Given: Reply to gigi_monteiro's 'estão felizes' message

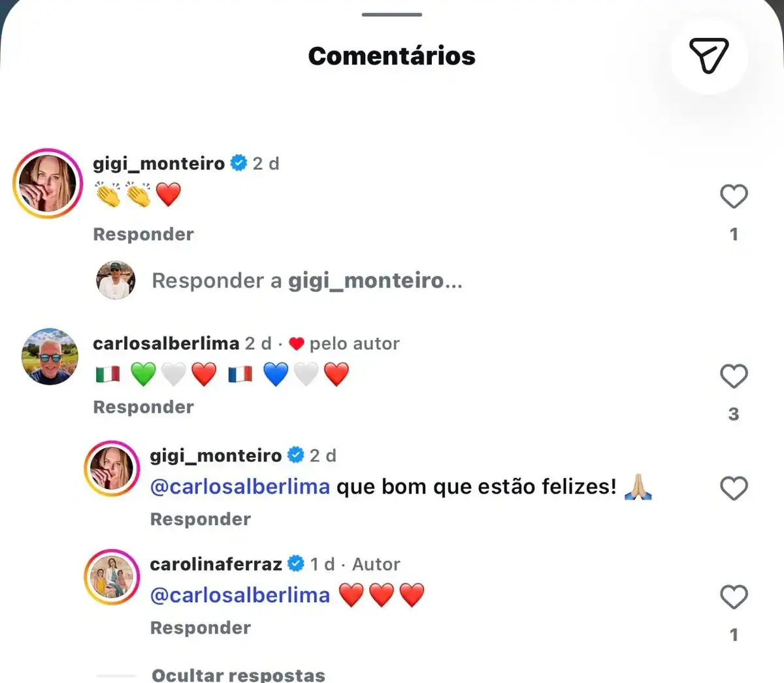Looking at the screenshot, I should (x=200, y=519).
